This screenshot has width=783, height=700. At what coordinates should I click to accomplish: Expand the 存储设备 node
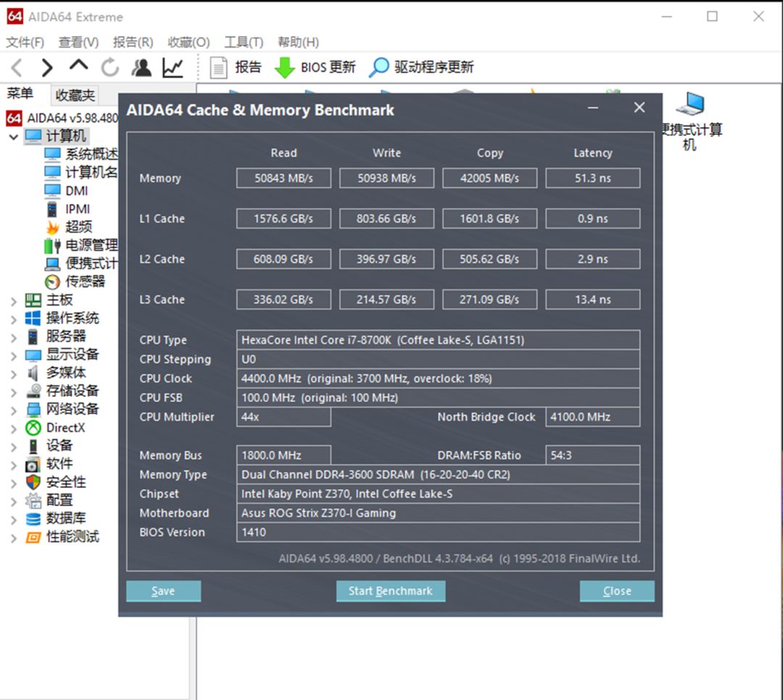[14, 392]
